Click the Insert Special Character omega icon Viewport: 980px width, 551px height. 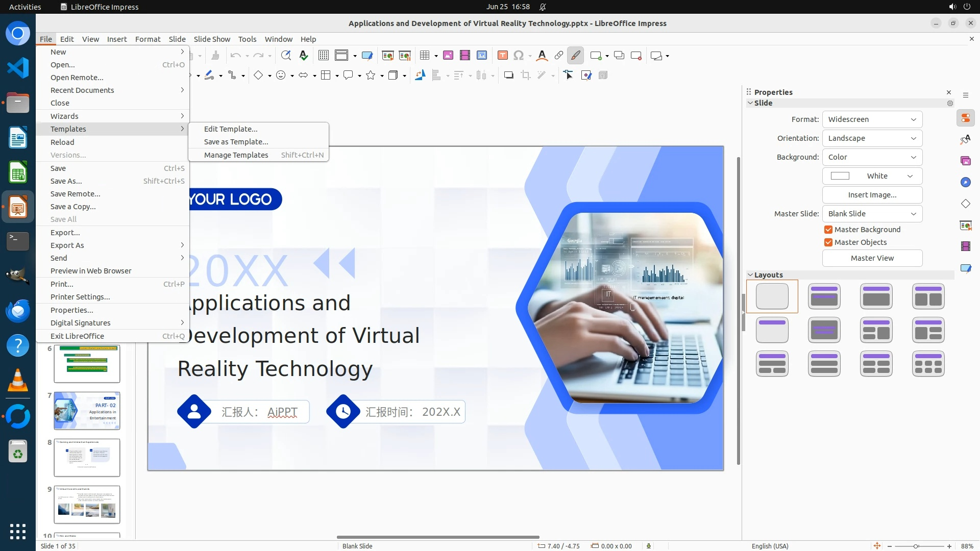pos(519,56)
